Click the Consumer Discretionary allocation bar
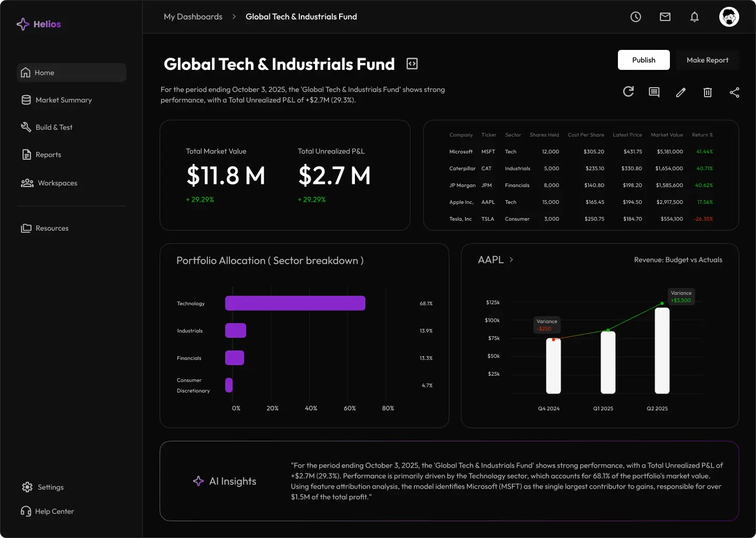 (x=229, y=385)
